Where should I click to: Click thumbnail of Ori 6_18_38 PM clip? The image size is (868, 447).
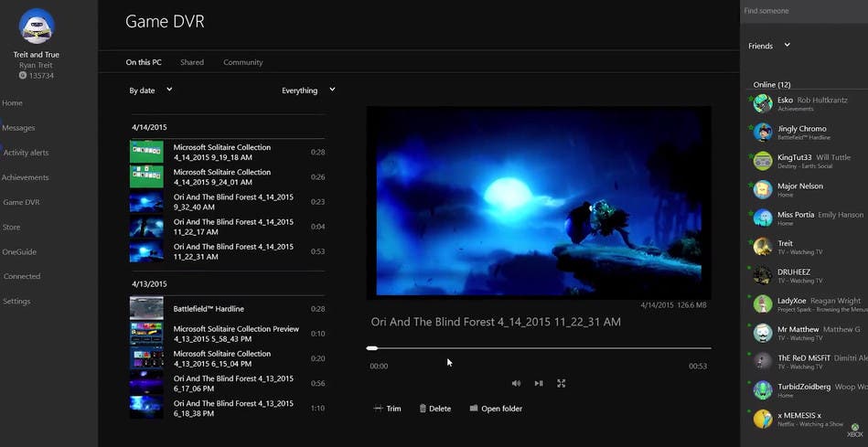coord(146,408)
